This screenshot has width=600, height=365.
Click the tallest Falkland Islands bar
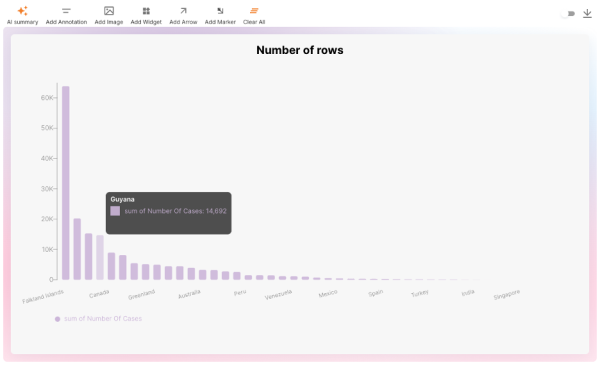[x=66, y=183]
